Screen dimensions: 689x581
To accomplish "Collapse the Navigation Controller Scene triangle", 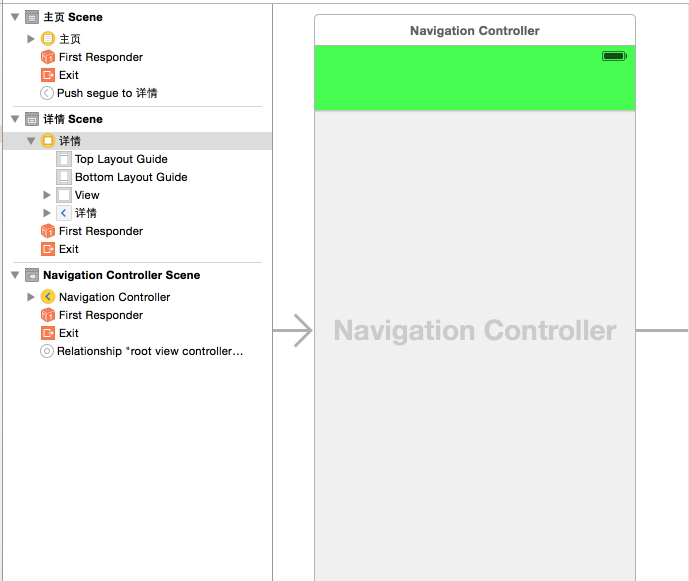I will pos(15,275).
